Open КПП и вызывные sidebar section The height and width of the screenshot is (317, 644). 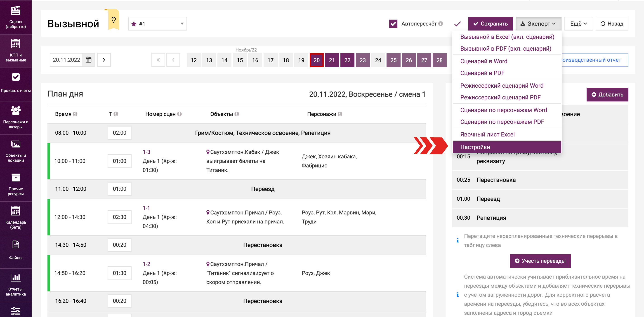[x=16, y=51]
